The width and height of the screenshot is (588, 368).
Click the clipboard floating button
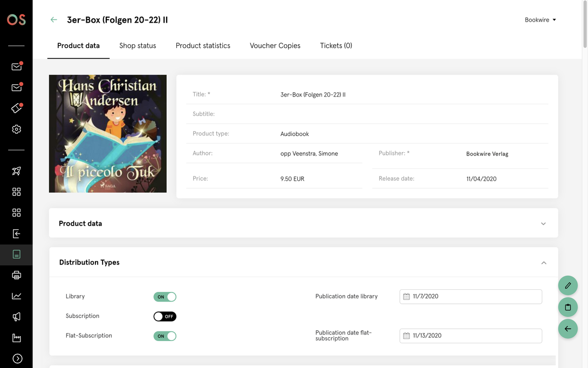click(x=568, y=307)
